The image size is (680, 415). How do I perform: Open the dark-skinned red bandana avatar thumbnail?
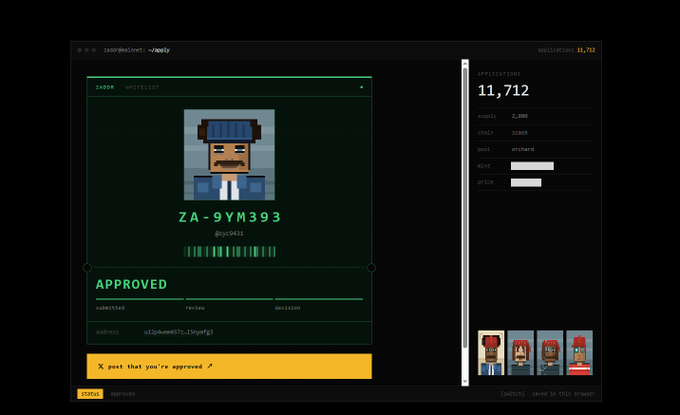tap(550, 353)
